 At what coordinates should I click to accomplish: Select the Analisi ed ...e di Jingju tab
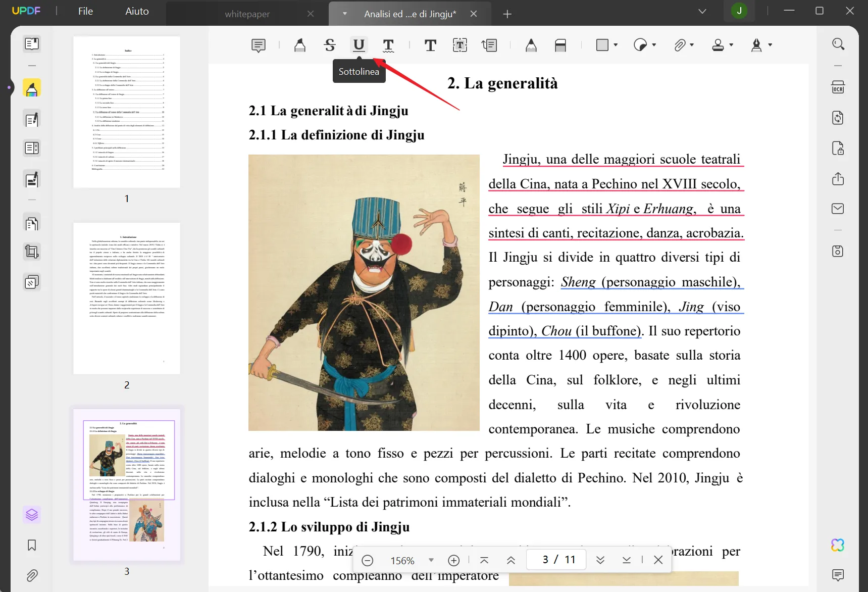(x=410, y=14)
